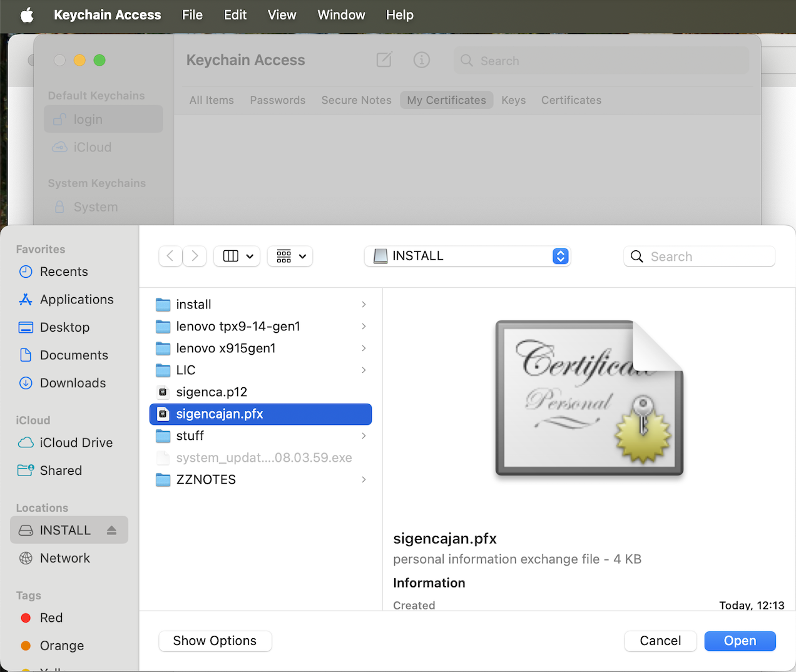Click the back navigation arrow
This screenshot has height=672, width=796.
coord(170,256)
